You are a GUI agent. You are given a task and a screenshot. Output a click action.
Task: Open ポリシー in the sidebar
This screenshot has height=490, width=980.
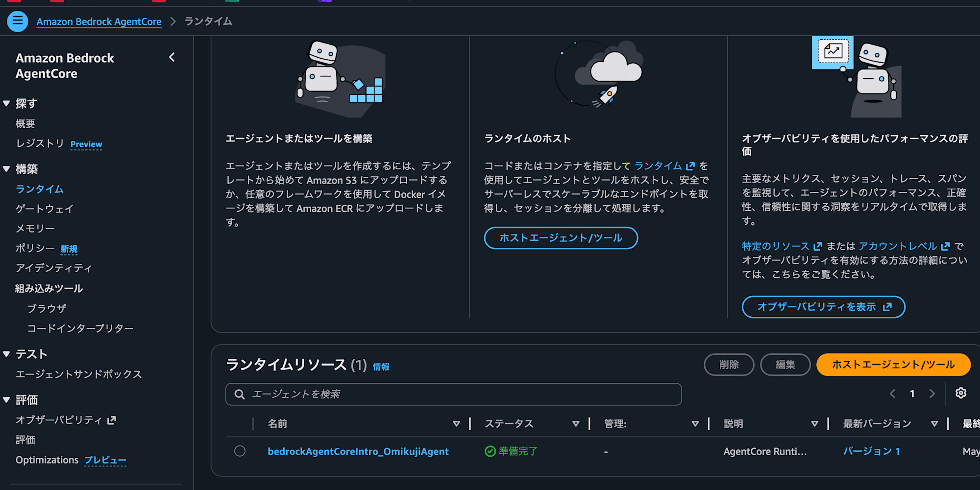pyautogui.click(x=35, y=248)
